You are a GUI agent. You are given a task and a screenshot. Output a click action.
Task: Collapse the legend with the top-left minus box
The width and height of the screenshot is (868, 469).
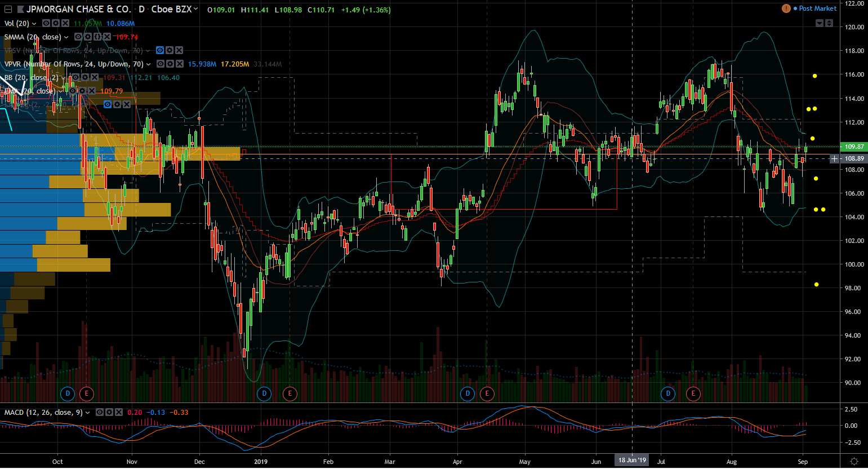coord(8,10)
